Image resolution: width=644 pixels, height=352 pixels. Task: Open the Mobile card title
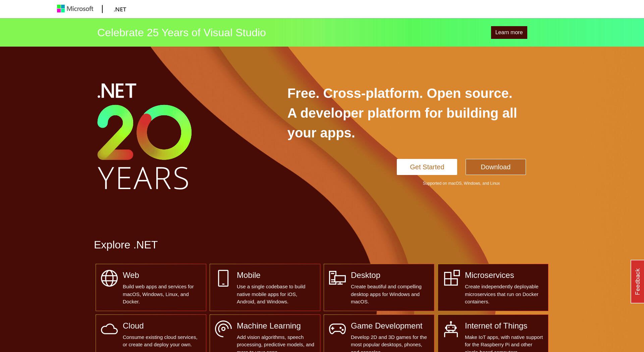point(249,275)
